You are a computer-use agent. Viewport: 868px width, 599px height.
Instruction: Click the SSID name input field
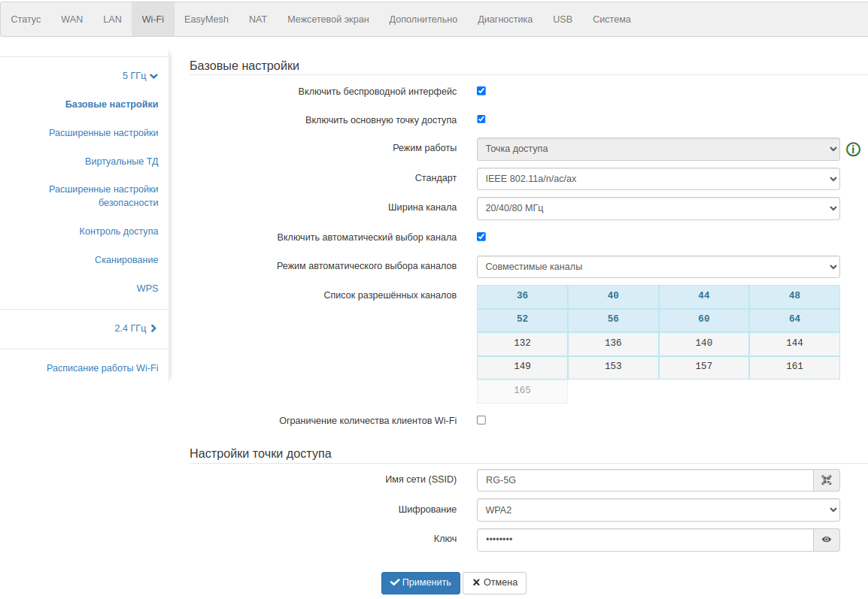[x=645, y=480]
